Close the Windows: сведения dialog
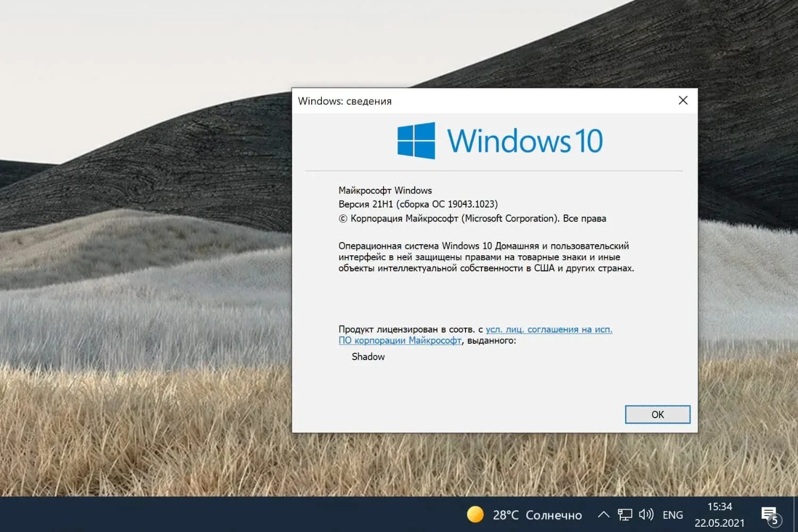This screenshot has width=798, height=532. [683, 101]
